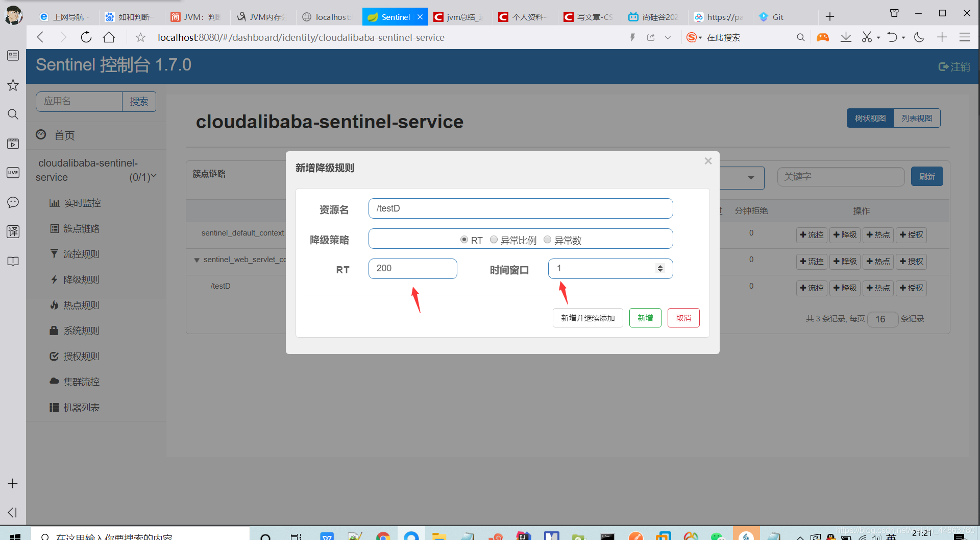Open the 首页 home link

pos(55,135)
